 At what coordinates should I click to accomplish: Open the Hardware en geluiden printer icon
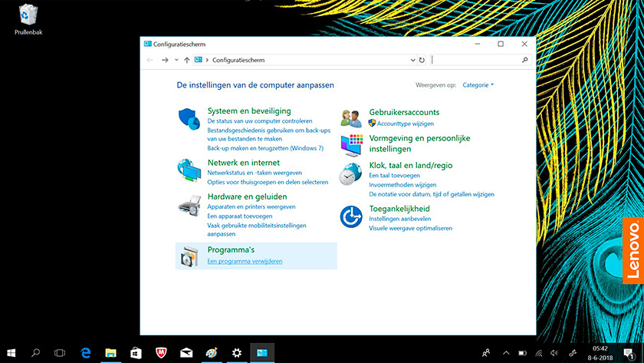pyautogui.click(x=189, y=205)
